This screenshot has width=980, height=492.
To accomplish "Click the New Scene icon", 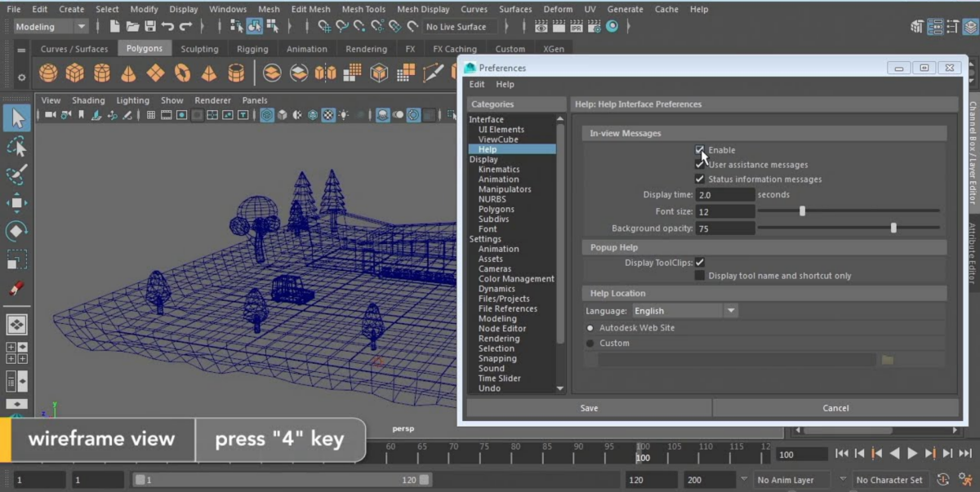I will [114, 27].
